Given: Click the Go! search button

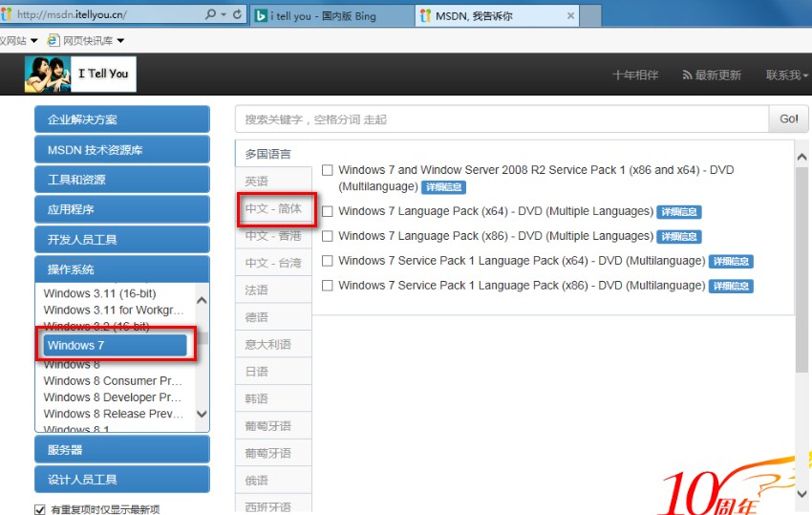Looking at the screenshot, I should (788, 119).
